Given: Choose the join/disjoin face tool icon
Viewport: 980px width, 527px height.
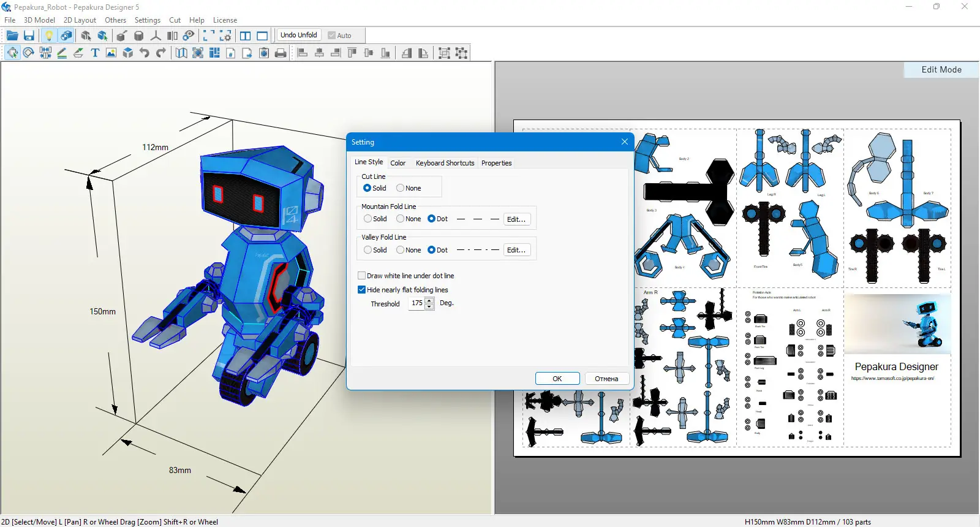Looking at the screenshot, I should click(45, 53).
